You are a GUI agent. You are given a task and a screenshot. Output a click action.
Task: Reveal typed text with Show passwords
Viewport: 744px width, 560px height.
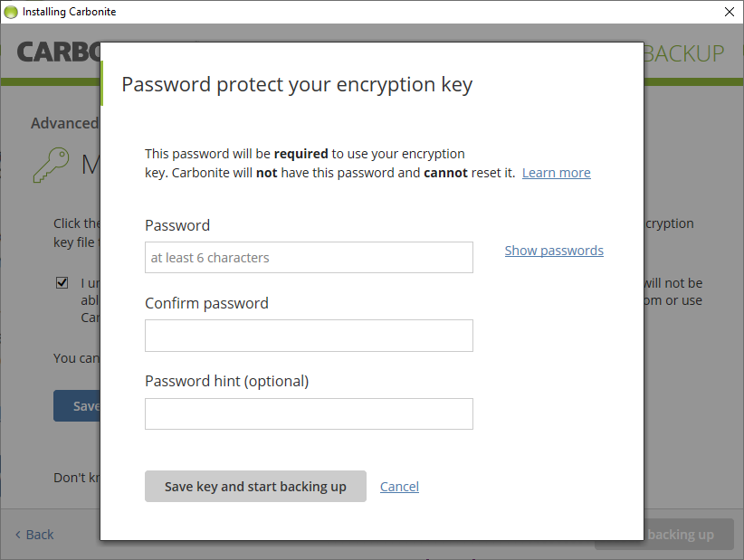tap(554, 251)
